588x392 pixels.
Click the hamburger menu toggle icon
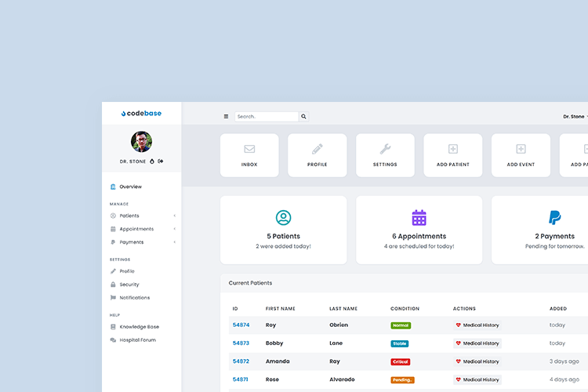(226, 117)
